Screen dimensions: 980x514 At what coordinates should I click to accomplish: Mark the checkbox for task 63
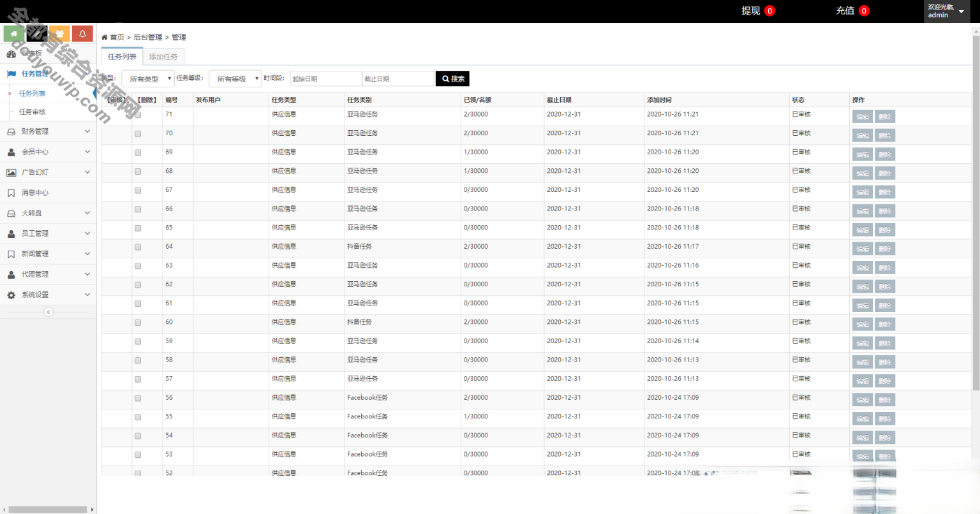pos(138,266)
